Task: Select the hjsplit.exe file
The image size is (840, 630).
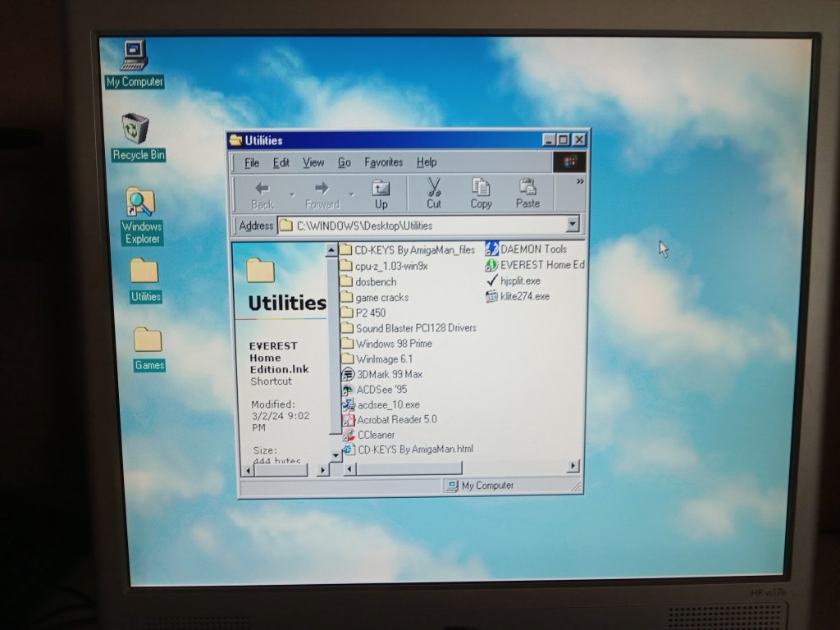Action: [519, 281]
